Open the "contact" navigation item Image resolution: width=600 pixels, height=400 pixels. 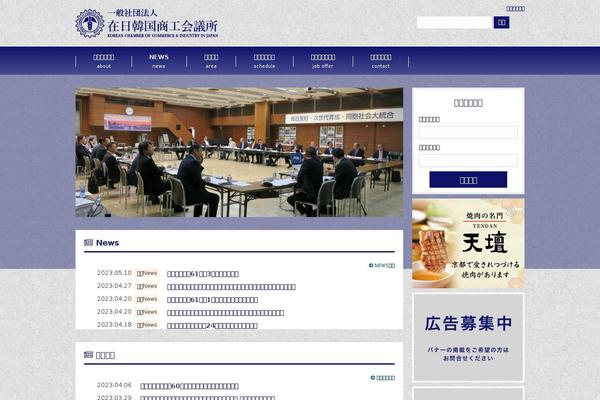380,61
